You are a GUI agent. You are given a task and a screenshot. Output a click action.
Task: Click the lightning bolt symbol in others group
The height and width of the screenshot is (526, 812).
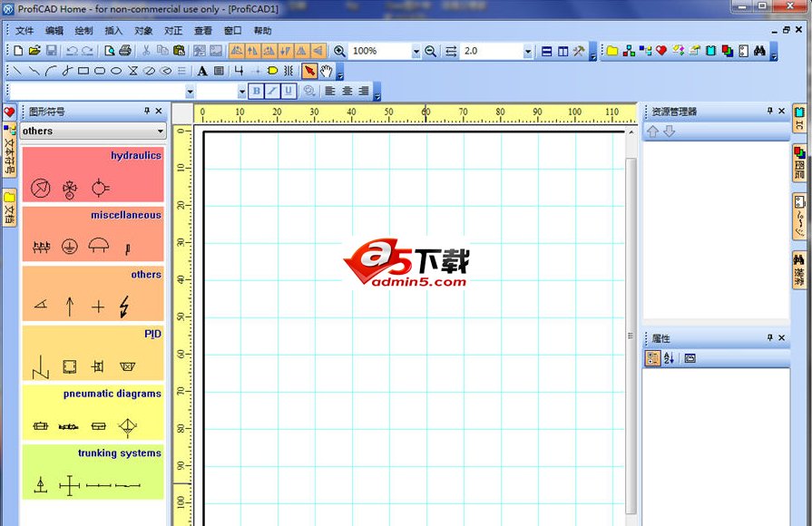pos(123,307)
